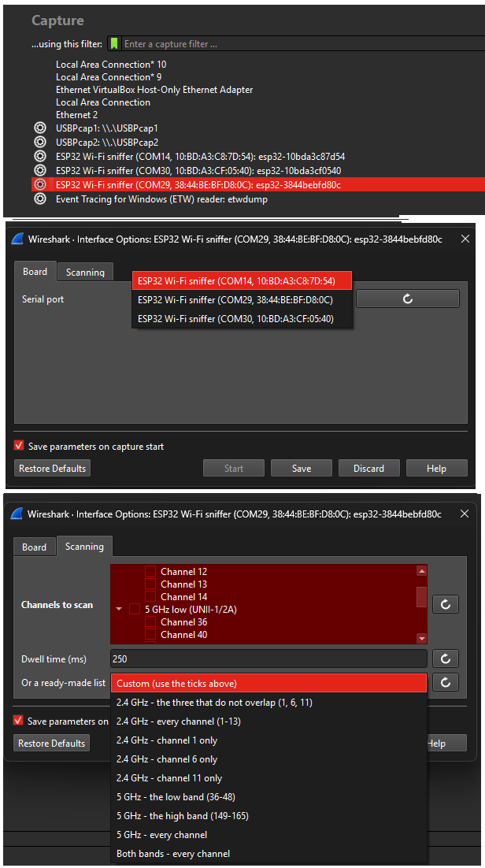Click the Start button
The width and height of the screenshot is (485, 868).
(x=234, y=469)
